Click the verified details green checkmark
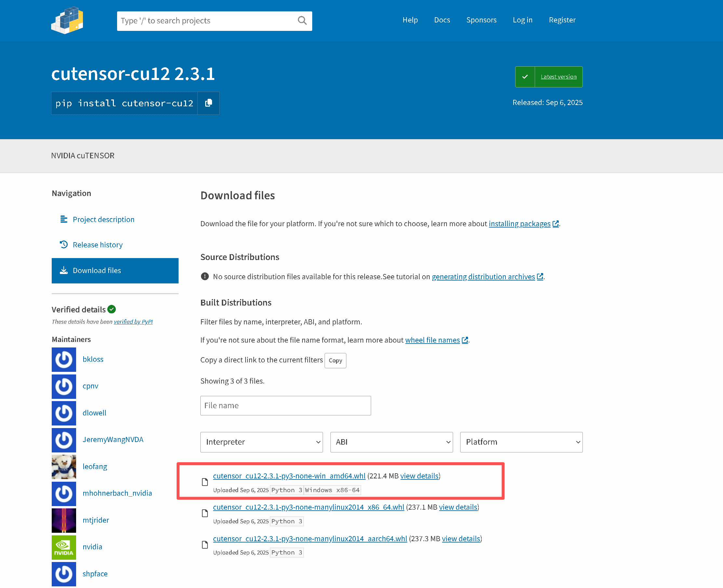This screenshot has width=723, height=588. pyautogui.click(x=112, y=309)
